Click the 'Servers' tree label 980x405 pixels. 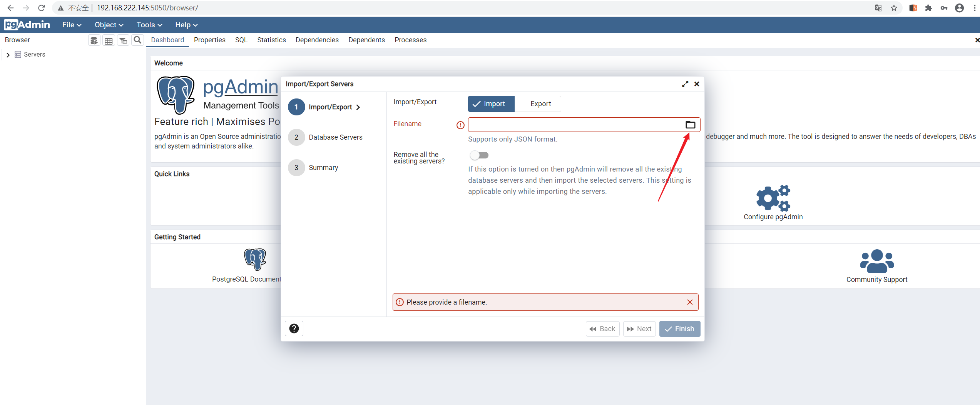pos(34,55)
